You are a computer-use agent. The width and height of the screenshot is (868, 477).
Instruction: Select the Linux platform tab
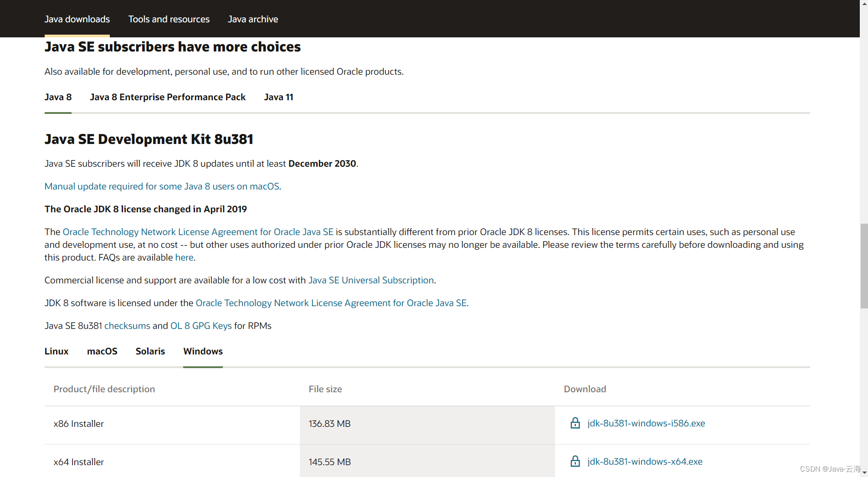pos(56,351)
